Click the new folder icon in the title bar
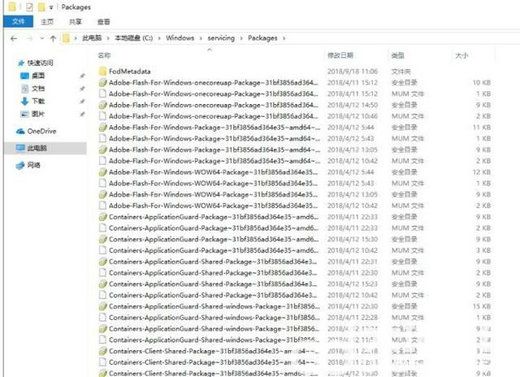The image size is (520, 377). pyautogui.click(x=41, y=7)
